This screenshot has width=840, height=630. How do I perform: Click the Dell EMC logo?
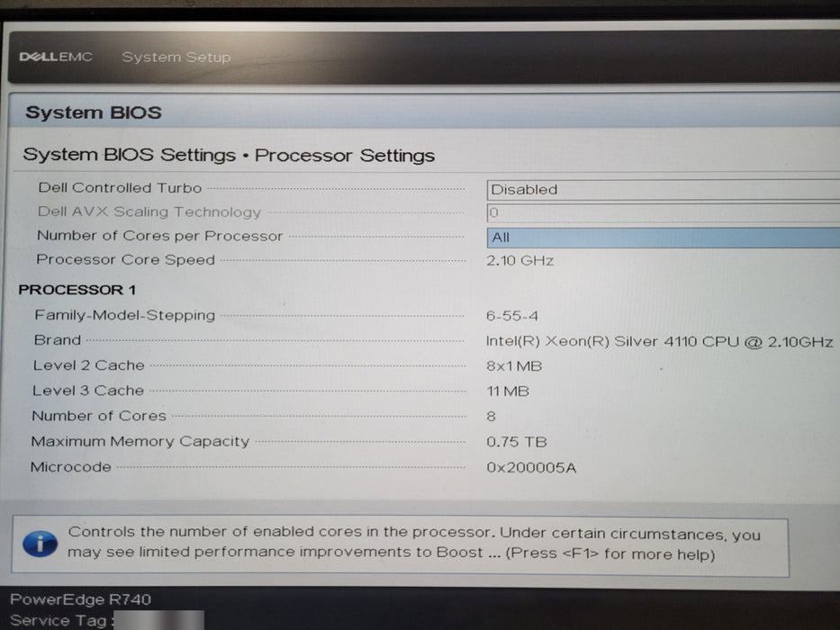[x=56, y=57]
